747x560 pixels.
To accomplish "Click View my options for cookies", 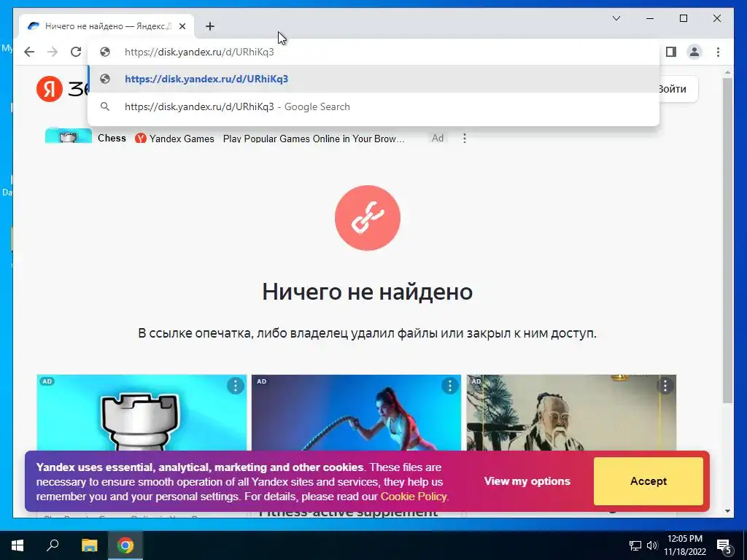I will pyautogui.click(x=527, y=481).
